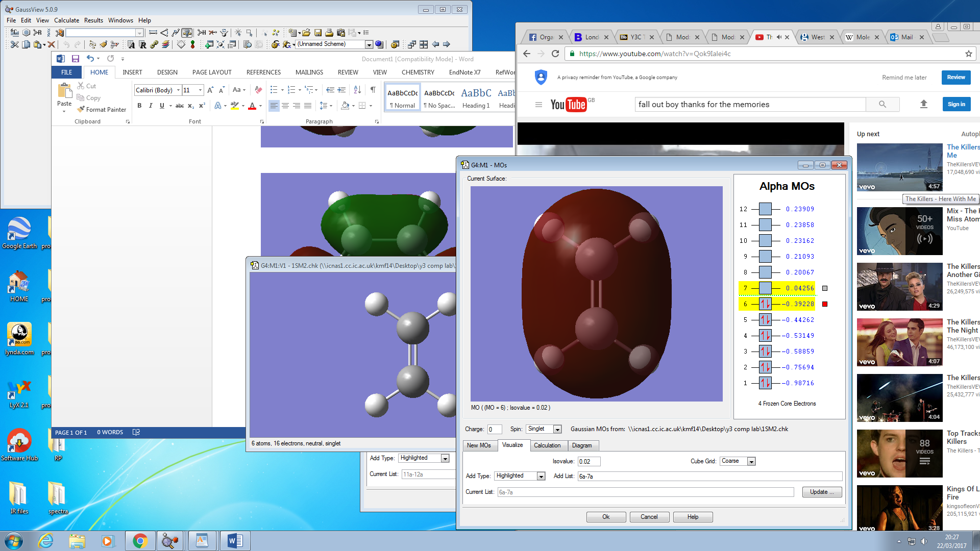Click GaussView's open file folder icon
980x551 pixels.
click(x=306, y=33)
